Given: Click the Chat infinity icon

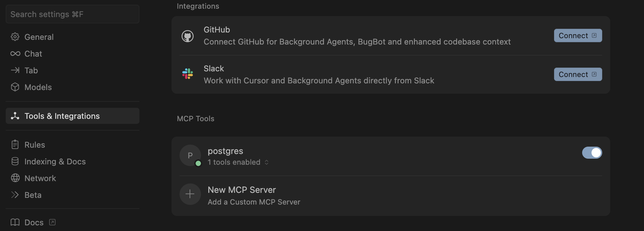Looking at the screenshot, I should pyautogui.click(x=15, y=54).
